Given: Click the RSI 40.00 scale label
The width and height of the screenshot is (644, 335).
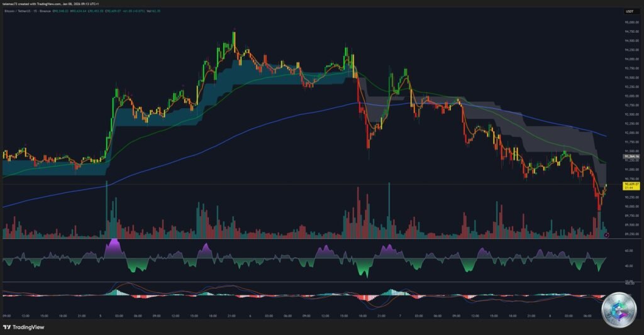Looking at the screenshot, I should coord(629,266).
